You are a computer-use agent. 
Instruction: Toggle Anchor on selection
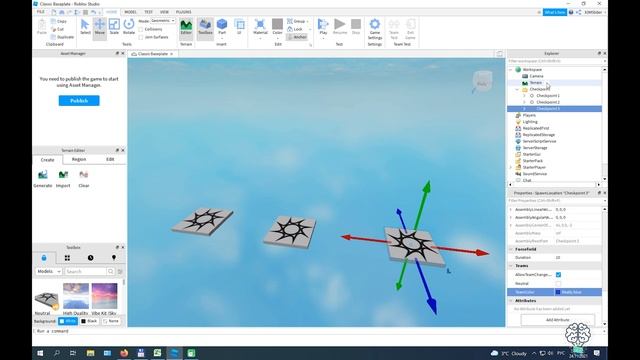click(297, 37)
